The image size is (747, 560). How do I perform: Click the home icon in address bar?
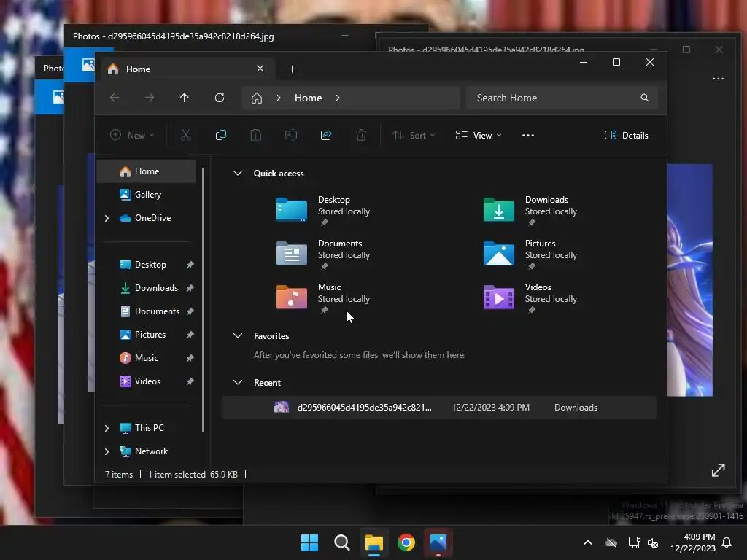click(x=257, y=98)
